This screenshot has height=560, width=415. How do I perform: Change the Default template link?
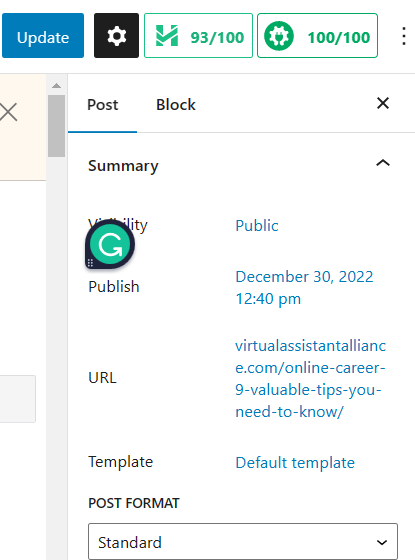click(x=295, y=462)
